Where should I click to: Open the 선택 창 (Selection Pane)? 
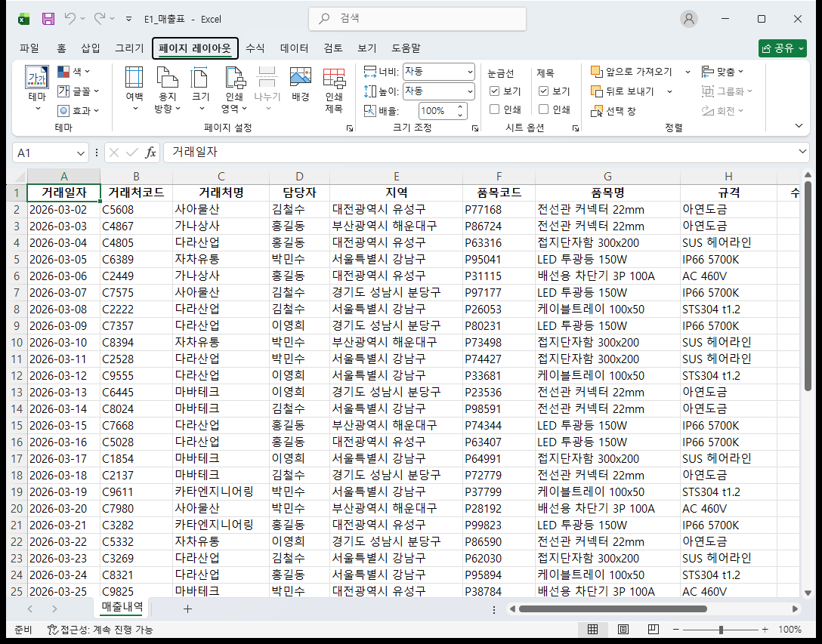pyautogui.click(x=613, y=111)
